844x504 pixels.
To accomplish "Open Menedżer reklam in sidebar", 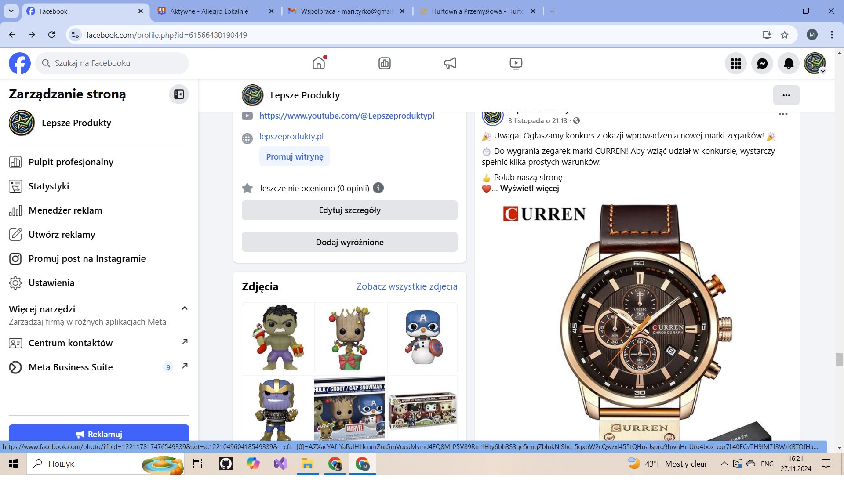I will tap(99, 210).
